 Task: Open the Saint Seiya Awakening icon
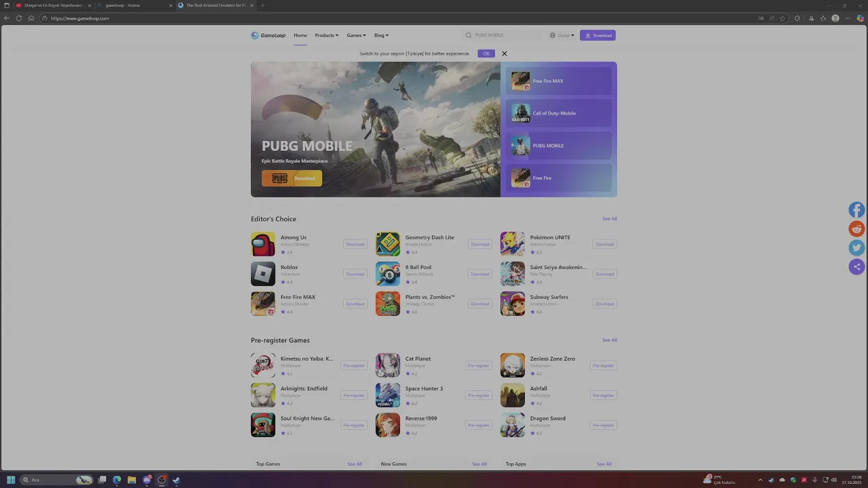[513, 274]
